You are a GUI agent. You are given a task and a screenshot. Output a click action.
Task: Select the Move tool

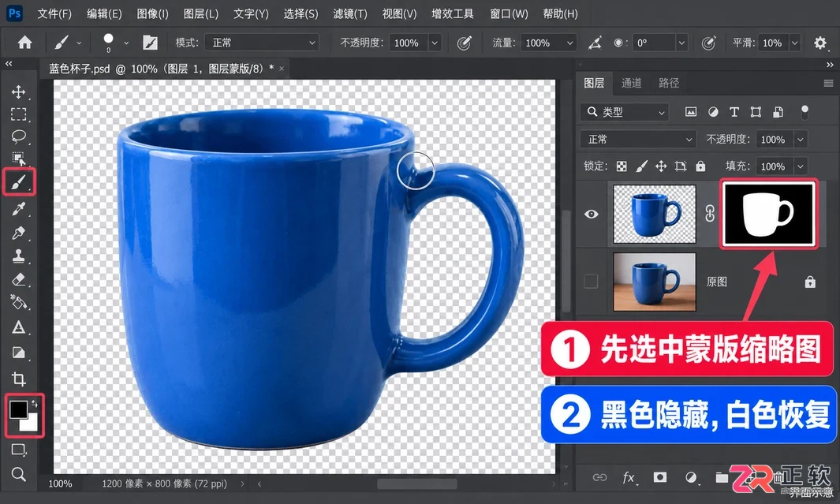coord(19,91)
